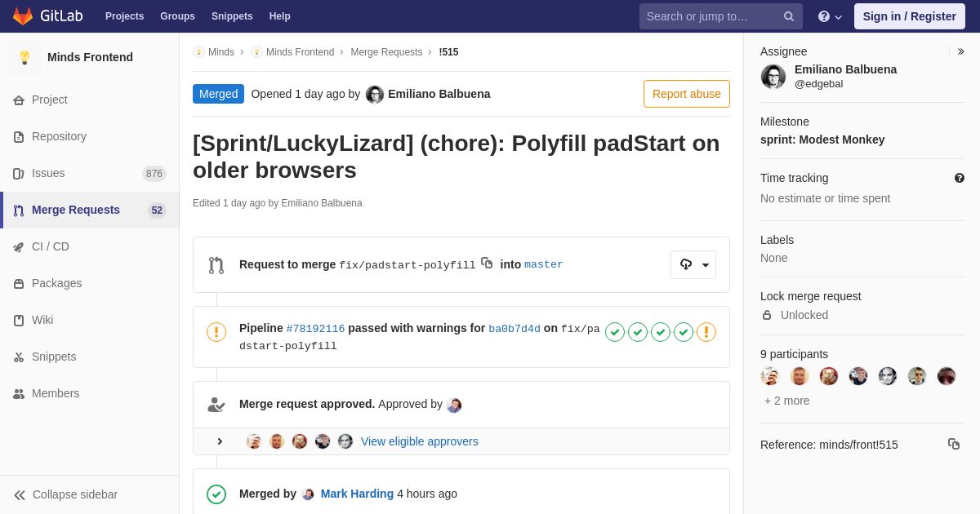
Task: Open commit ba0b7d4d link
Action: 514,329
